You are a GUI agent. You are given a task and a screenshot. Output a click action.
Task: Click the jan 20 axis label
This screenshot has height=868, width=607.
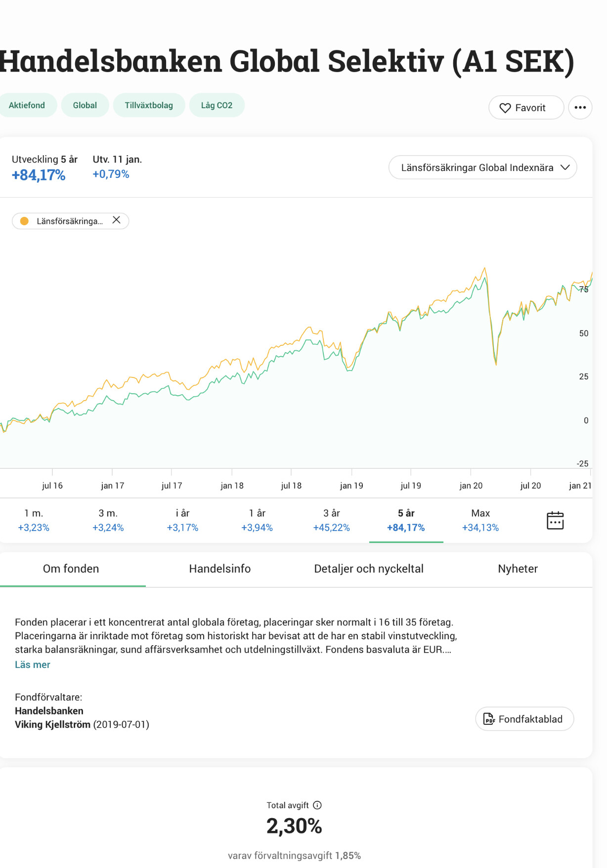click(471, 486)
